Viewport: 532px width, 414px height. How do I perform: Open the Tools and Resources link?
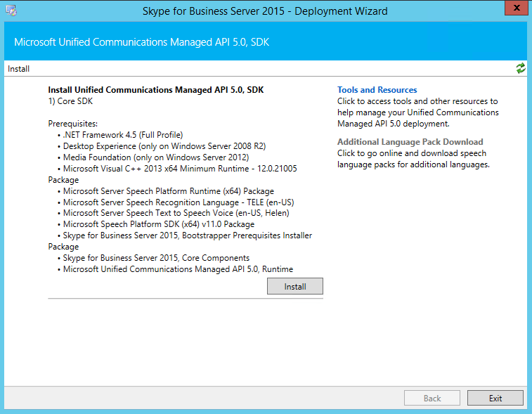(377, 90)
